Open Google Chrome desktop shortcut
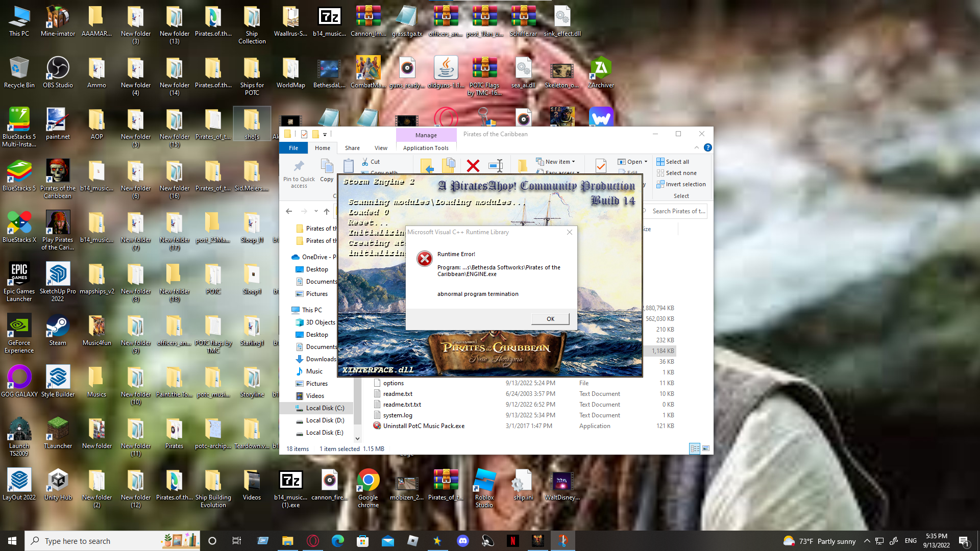Image resolution: width=980 pixels, height=551 pixels. point(368,488)
